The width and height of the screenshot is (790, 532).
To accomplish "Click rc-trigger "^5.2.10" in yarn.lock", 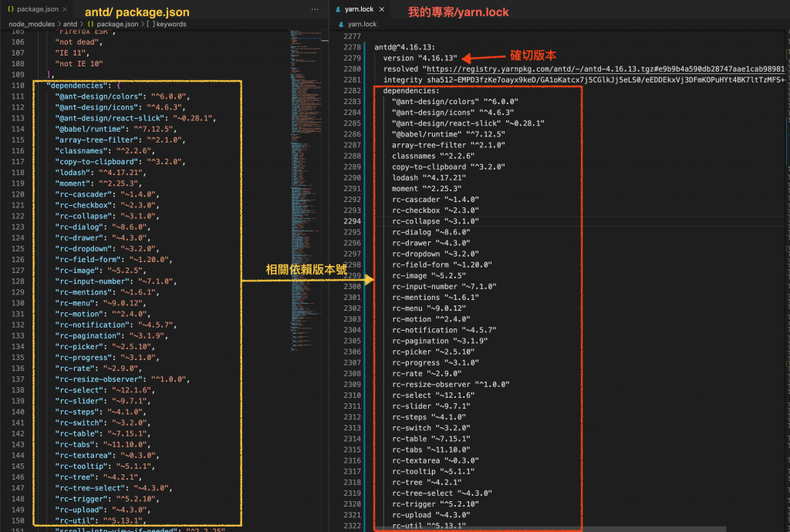I will [435, 504].
